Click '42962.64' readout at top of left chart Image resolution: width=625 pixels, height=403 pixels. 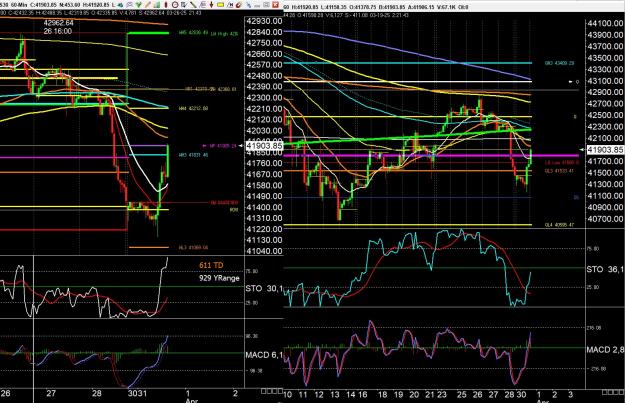pyautogui.click(x=59, y=23)
